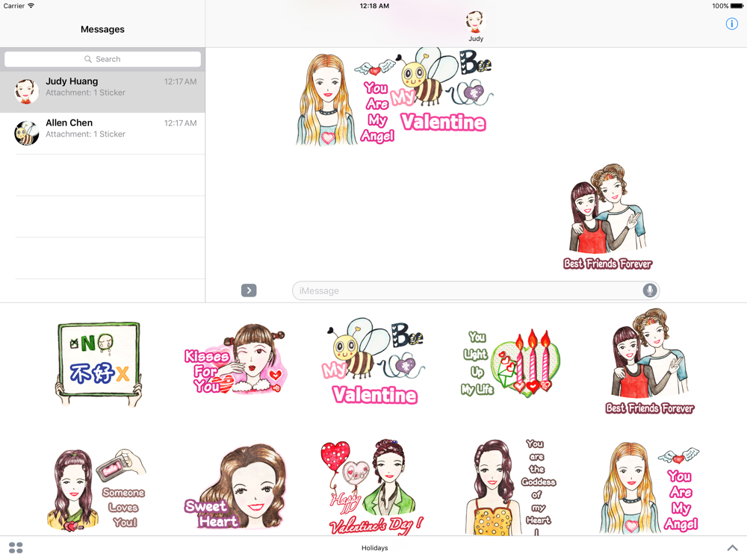Click the Wi-Fi icon in status bar
The width and height of the screenshot is (747, 560).
[x=31, y=6]
